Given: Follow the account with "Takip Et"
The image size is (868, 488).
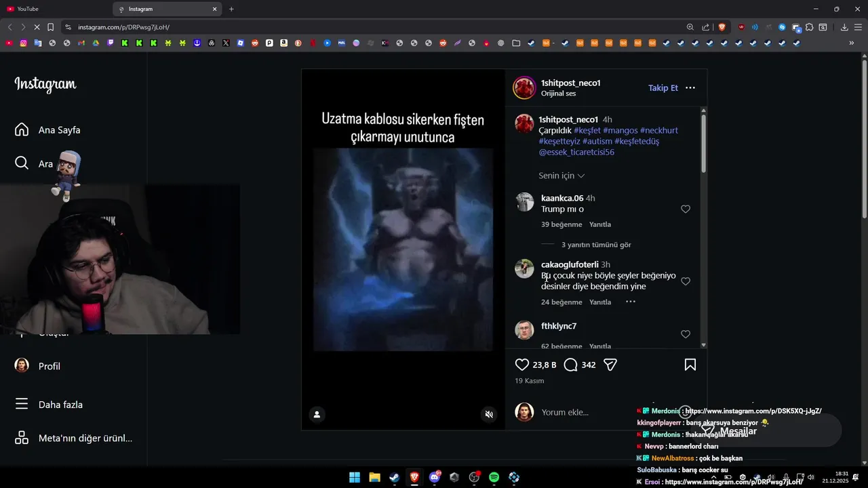Looking at the screenshot, I should coord(663,88).
